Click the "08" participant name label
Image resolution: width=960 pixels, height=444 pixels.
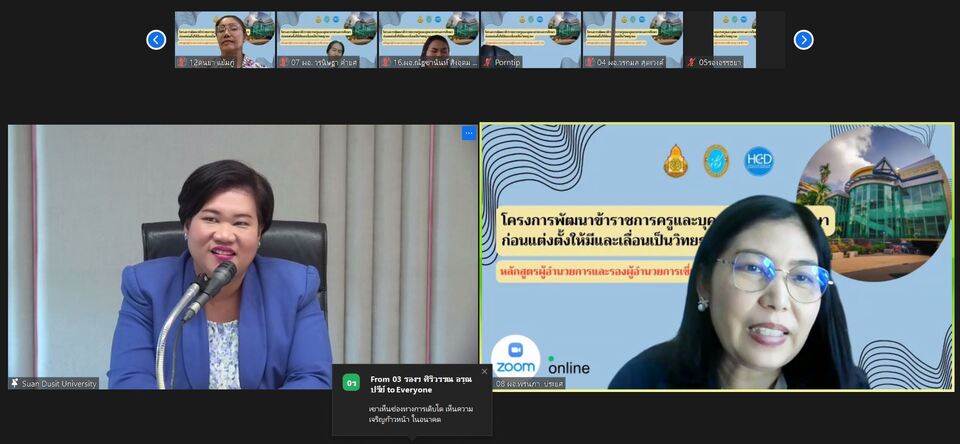(x=528, y=384)
